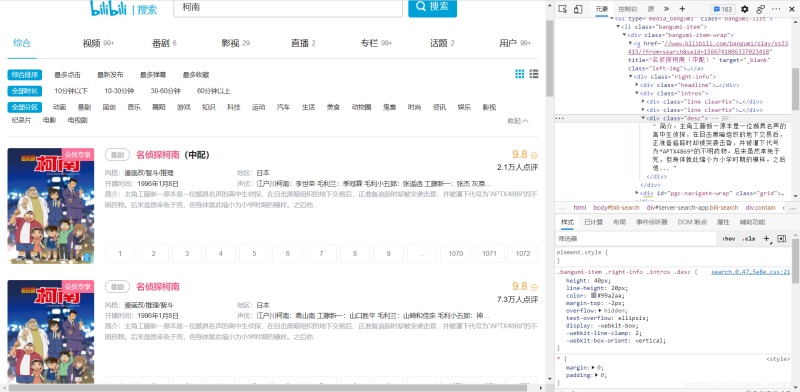Filter duration to 30-60分钟

165,91
